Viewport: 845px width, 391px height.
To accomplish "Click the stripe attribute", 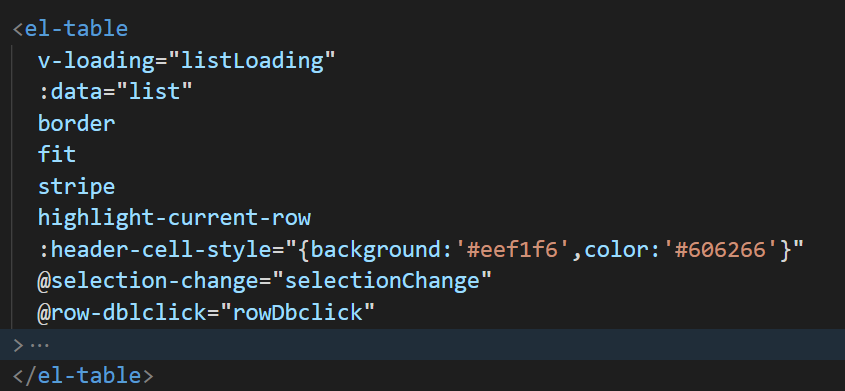I will 77,186.
